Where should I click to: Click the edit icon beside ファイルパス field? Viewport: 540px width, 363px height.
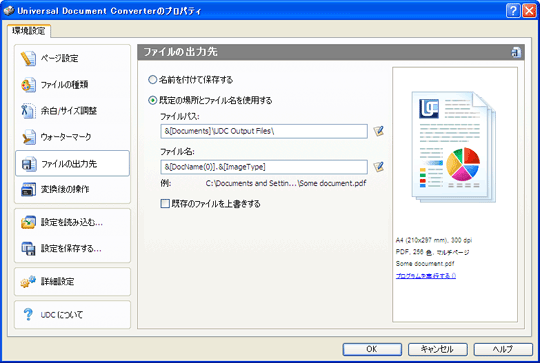pyautogui.click(x=378, y=131)
